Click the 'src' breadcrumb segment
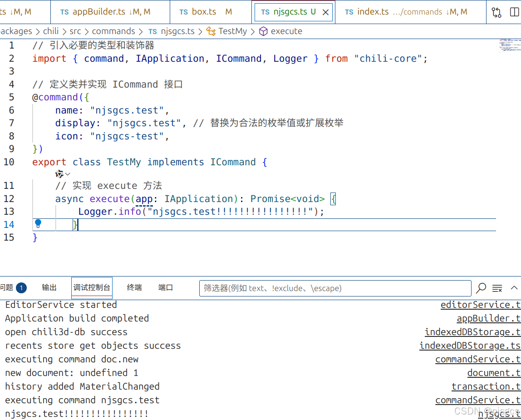The height and width of the screenshot is (420, 521). 75,31
